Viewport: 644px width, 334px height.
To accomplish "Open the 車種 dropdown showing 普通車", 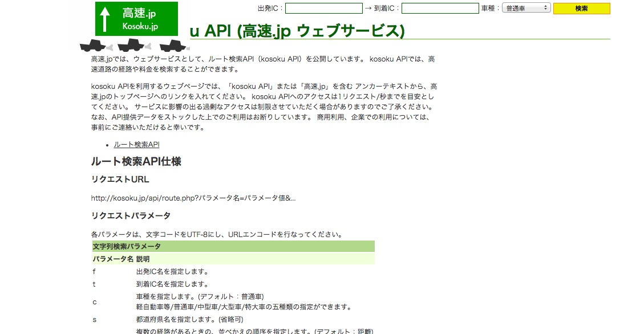I will pos(526,8).
